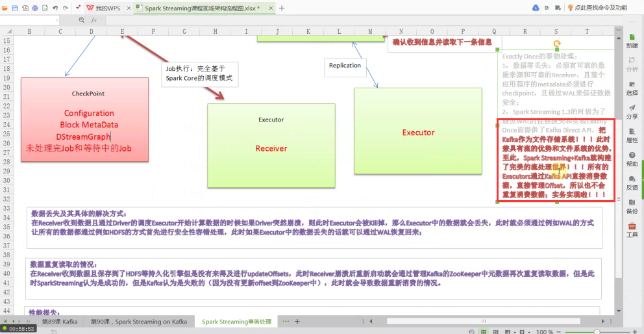Click the fx insert function icon

point(93,19)
